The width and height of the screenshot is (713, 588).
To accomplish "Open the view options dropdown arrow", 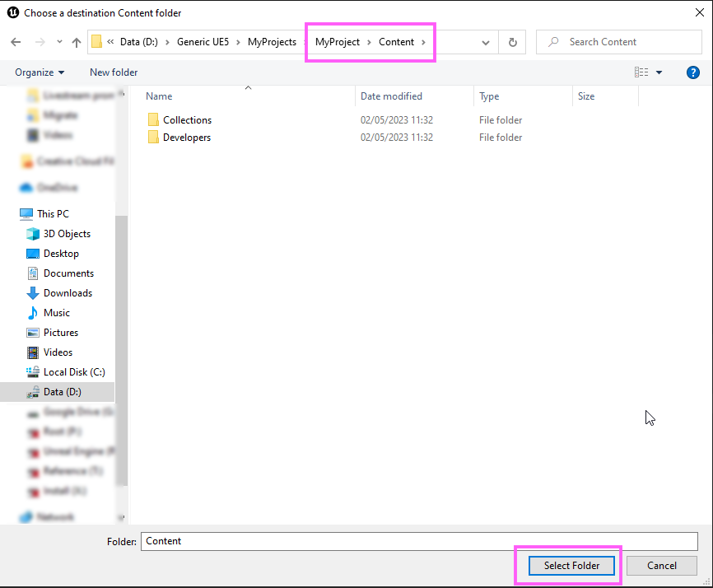I will pos(659,72).
